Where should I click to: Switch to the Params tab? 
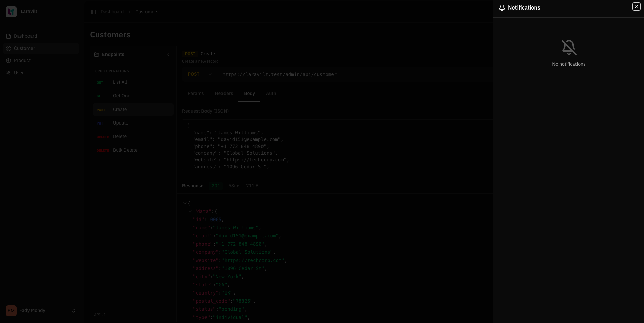(x=196, y=94)
